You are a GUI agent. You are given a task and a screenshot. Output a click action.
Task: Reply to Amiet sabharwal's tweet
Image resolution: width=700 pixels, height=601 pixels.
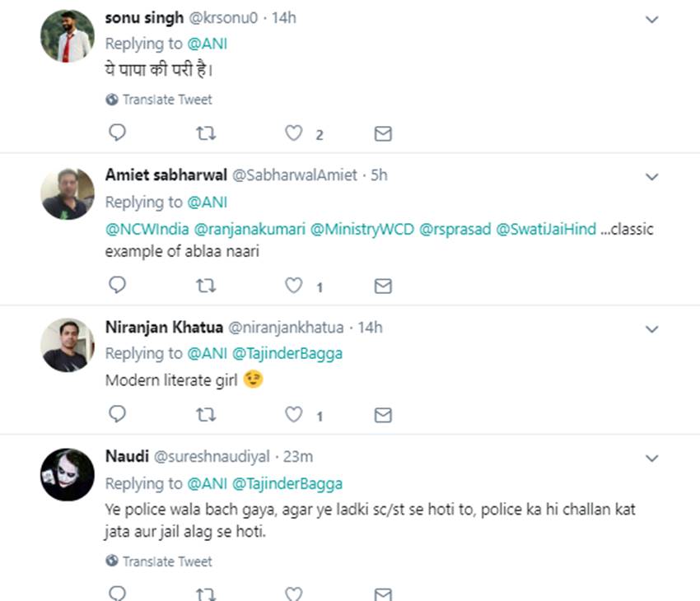[118, 285]
